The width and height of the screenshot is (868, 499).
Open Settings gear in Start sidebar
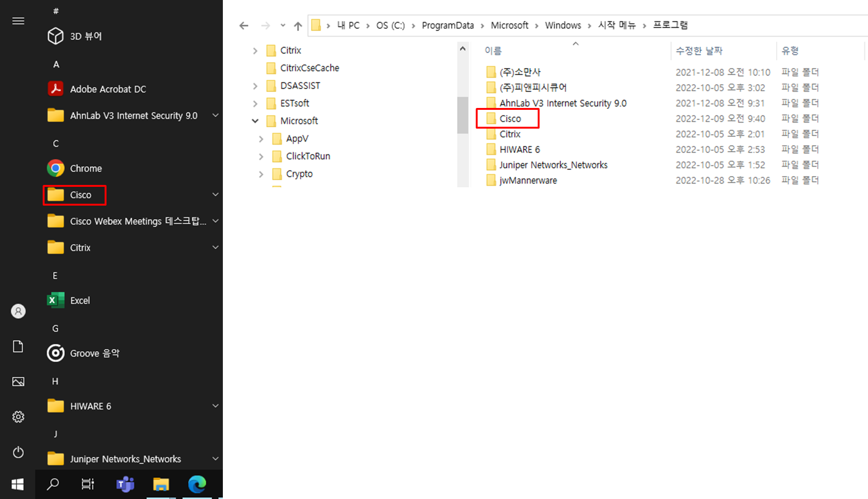click(x=18, y=417)
